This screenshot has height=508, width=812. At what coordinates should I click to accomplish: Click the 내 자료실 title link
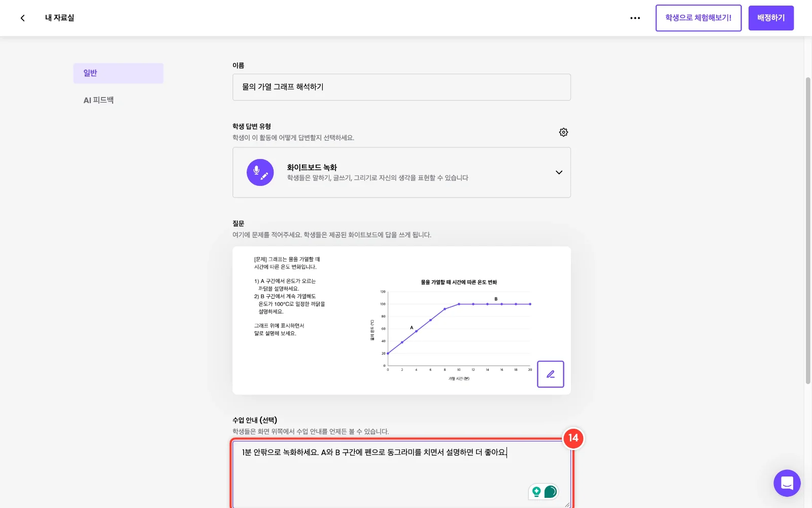tap(59, 18)
